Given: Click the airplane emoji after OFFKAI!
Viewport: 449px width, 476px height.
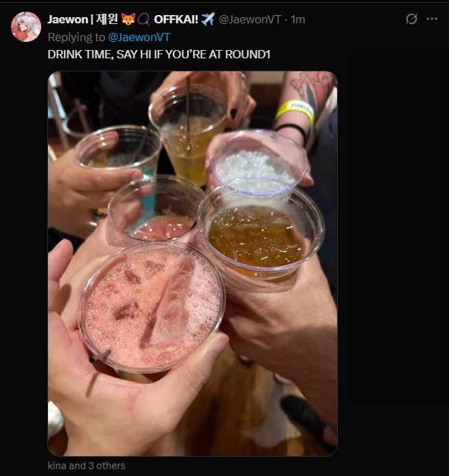Looking at the screenshot, I should pyautogui.click(x=208, y=19).
